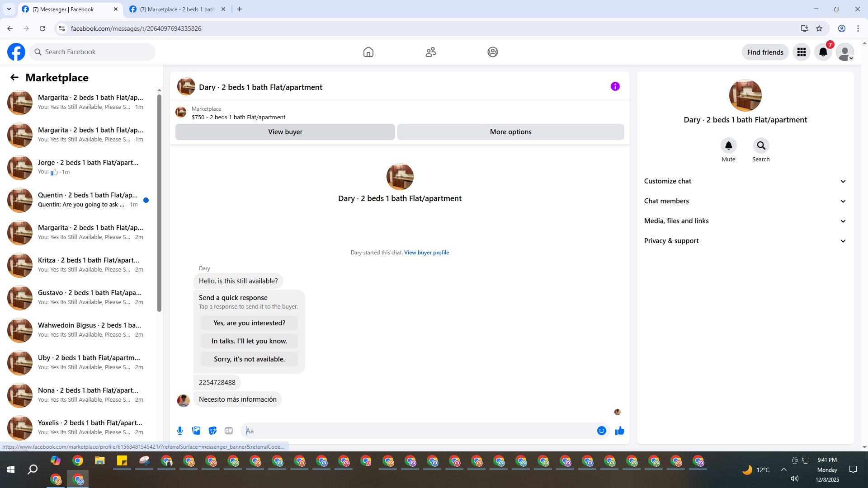Viewport: 868px width, 488px height.
Task: Attach a photo or file
Action: [x=196, y=431]
